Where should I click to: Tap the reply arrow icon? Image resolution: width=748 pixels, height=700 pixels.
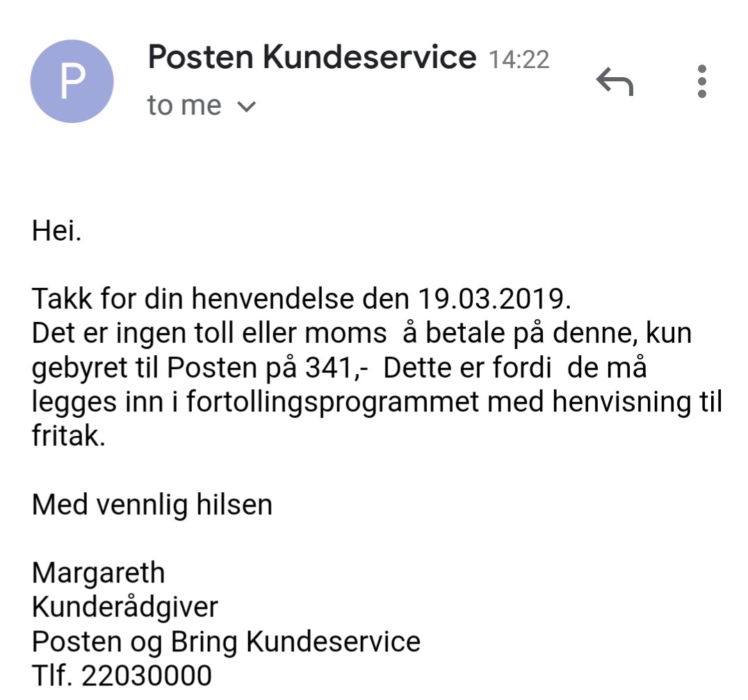(615, 83)
